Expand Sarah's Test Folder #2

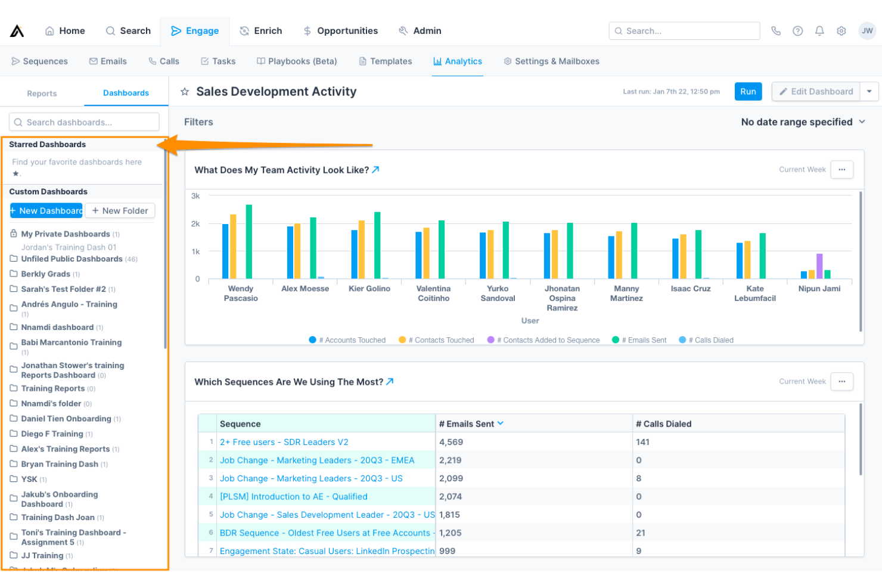[x=63, y=289]
